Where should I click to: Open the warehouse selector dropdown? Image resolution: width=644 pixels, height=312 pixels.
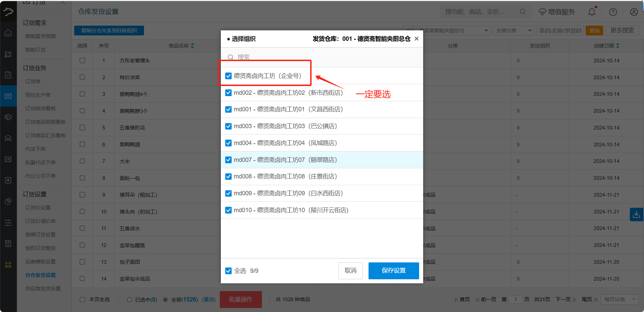click(x=446, y=30)
